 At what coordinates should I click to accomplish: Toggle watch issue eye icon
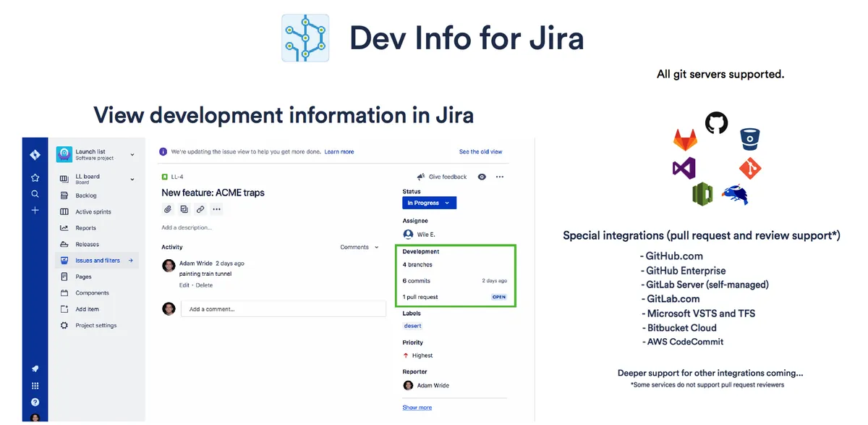(x=482, y=177)
